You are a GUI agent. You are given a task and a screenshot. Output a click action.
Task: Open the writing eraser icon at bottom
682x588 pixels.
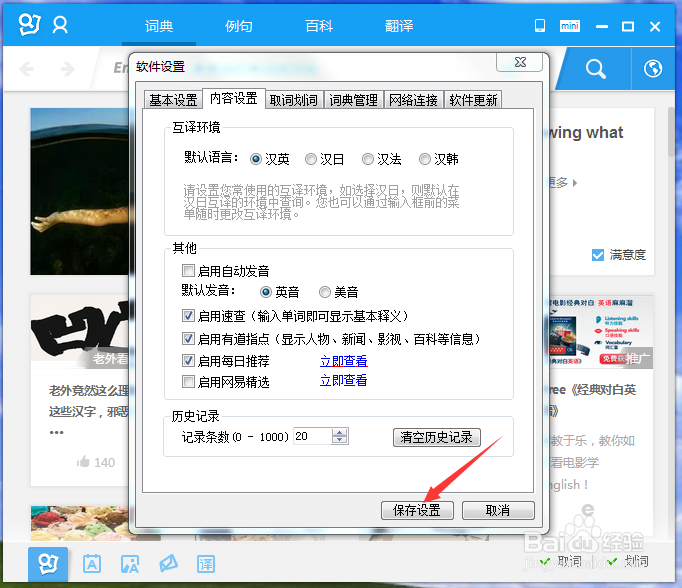168,563
